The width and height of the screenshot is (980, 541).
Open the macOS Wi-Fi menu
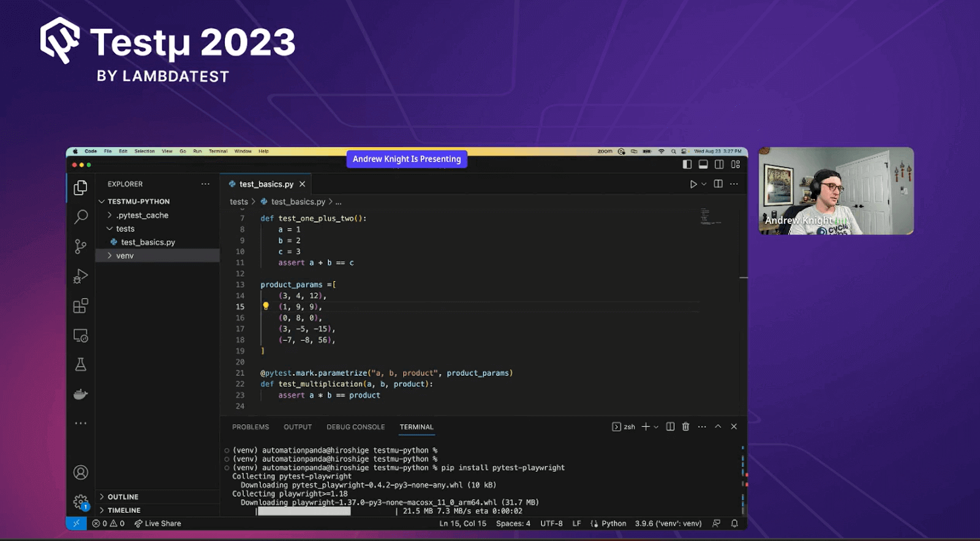tap(661, 151)
